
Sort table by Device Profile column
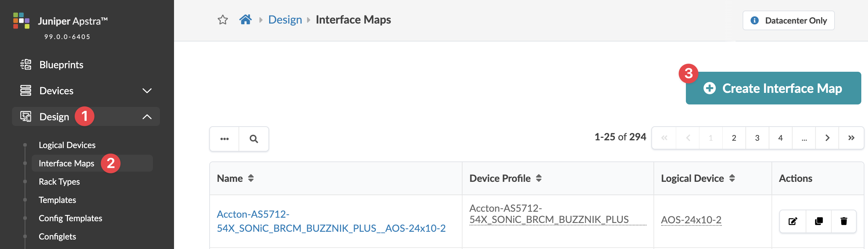539,178
